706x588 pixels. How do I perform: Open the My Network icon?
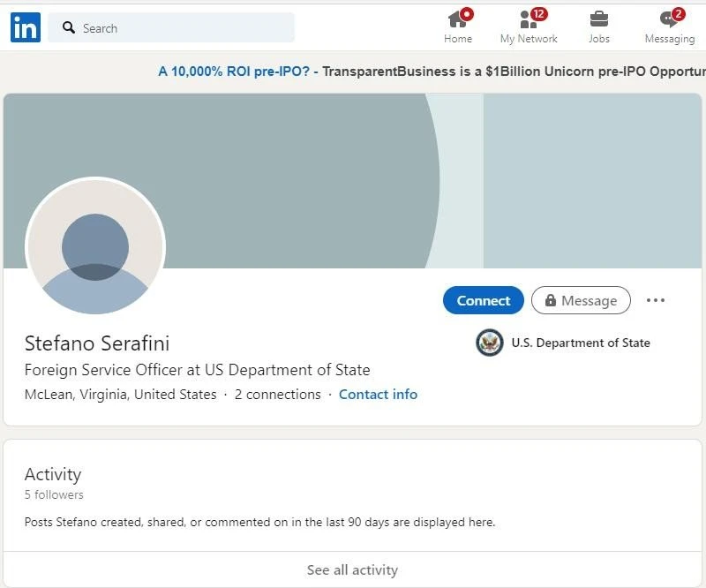point(529,19)
